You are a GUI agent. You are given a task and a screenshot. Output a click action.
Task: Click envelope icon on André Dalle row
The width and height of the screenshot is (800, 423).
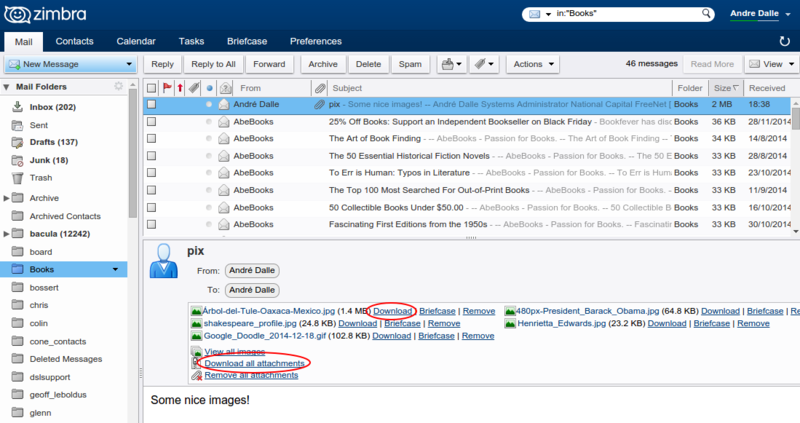pos(223,105)
